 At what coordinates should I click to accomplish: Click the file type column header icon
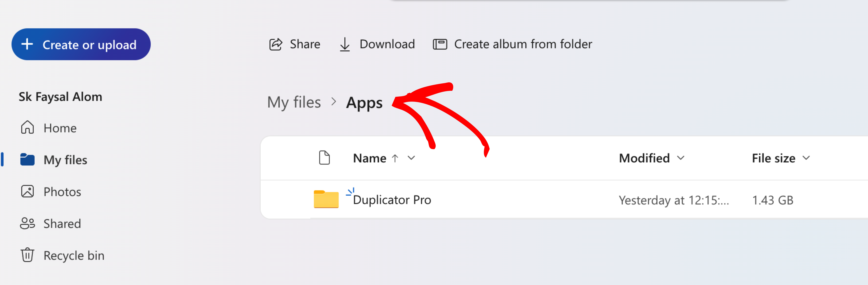click(325, 158)
